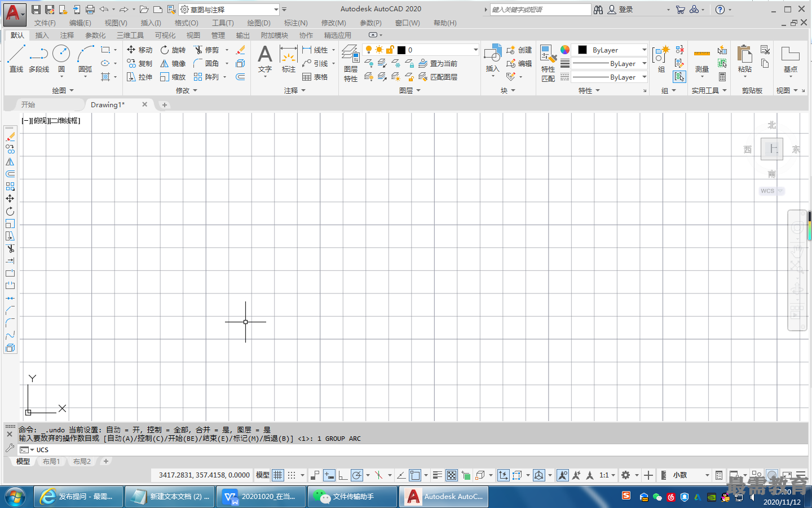
Task: Toggle polar tracking in status bar
Action: (x=357, y=475)
